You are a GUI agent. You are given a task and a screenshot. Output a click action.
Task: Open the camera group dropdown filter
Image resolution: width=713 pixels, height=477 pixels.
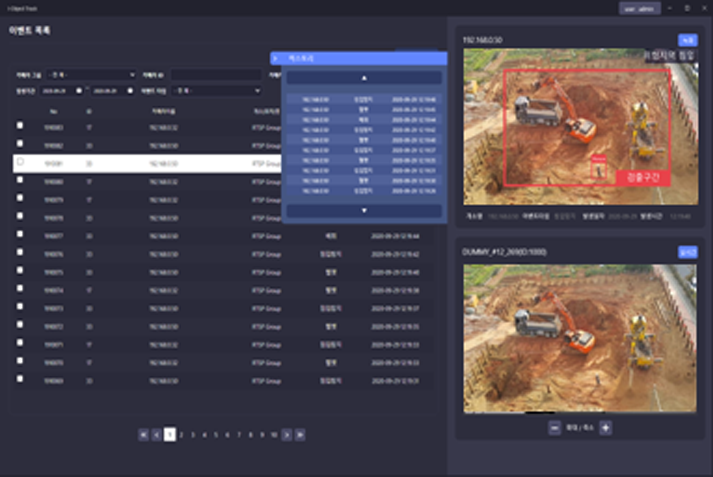(x=90, y=75)
